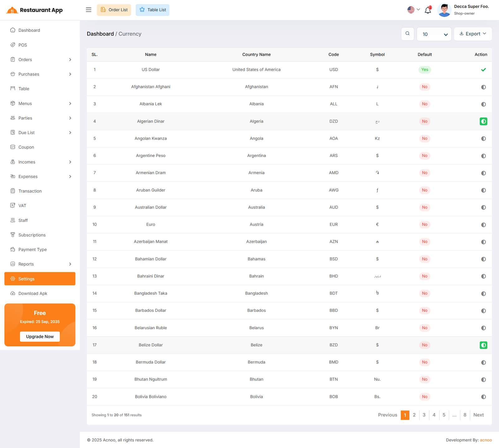Open the rows-per-page dropdown showing 10
The image size is (499, 448).
click(x=434, y=34)
